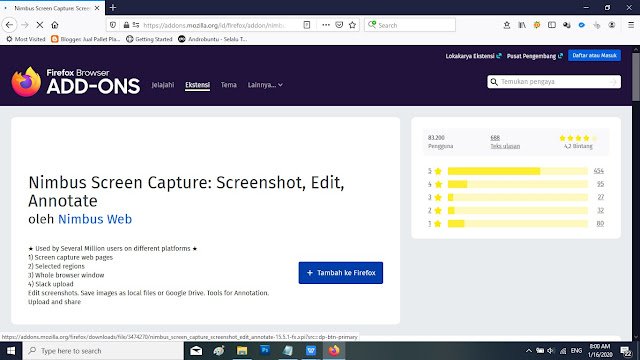Open the Windows Start button
Screen dimensions: 640x360
point(11,351)
